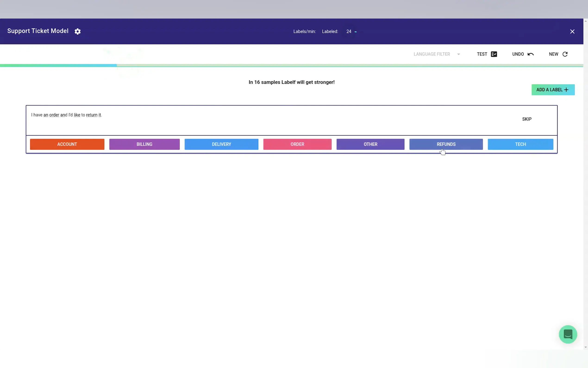Viewport: 588px width, 368px height.
Task: Skip the current sample
Action: click(526, 119)
